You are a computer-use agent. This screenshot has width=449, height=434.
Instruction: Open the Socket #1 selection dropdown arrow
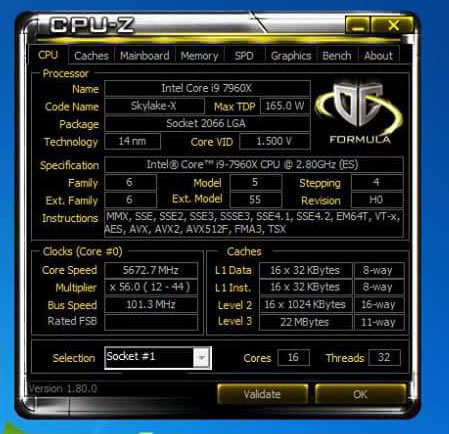tap(201, 358)
